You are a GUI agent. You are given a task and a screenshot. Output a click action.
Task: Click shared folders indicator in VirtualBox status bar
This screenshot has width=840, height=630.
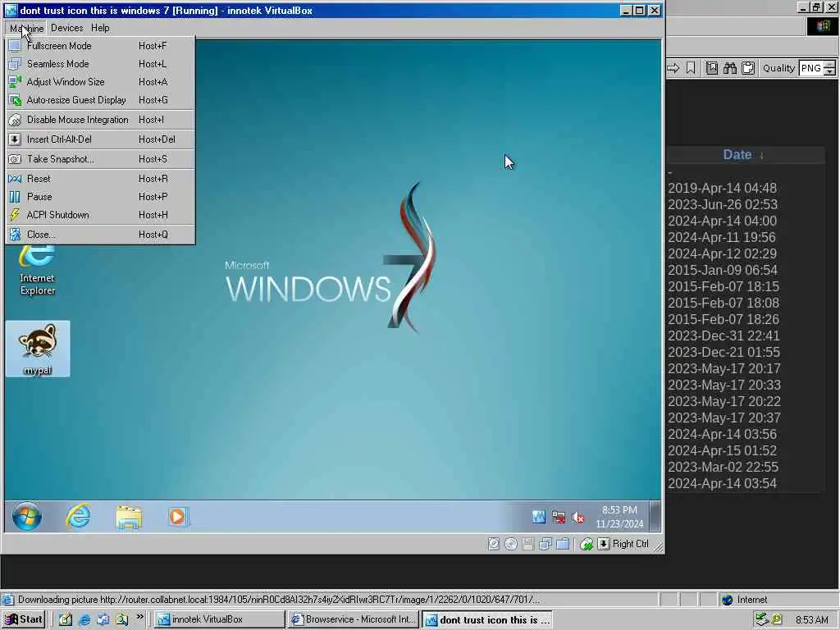click(563, 545)
